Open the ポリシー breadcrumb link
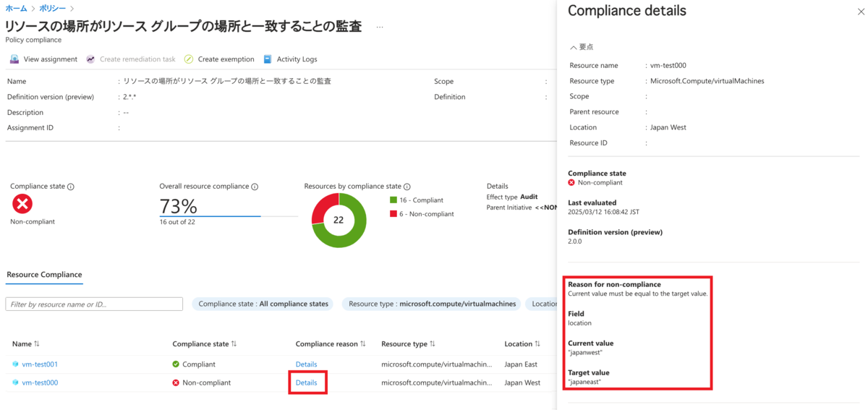Viewport: 868px width, 410px height. [x=52, y=8]
